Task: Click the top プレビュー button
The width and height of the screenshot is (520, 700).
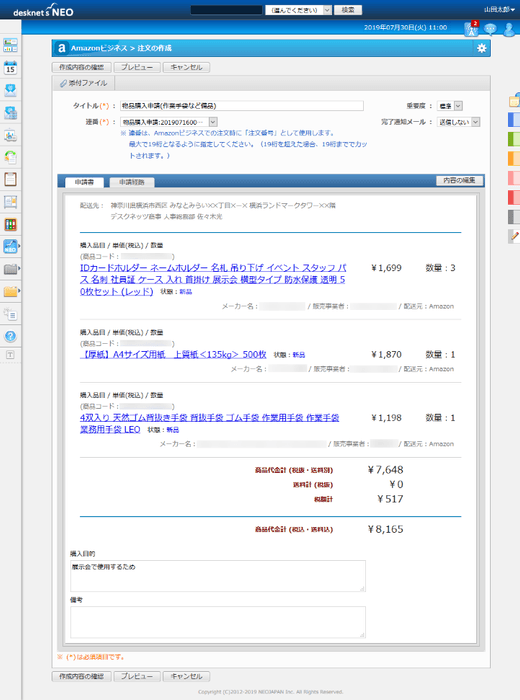Action: point(137,67)
